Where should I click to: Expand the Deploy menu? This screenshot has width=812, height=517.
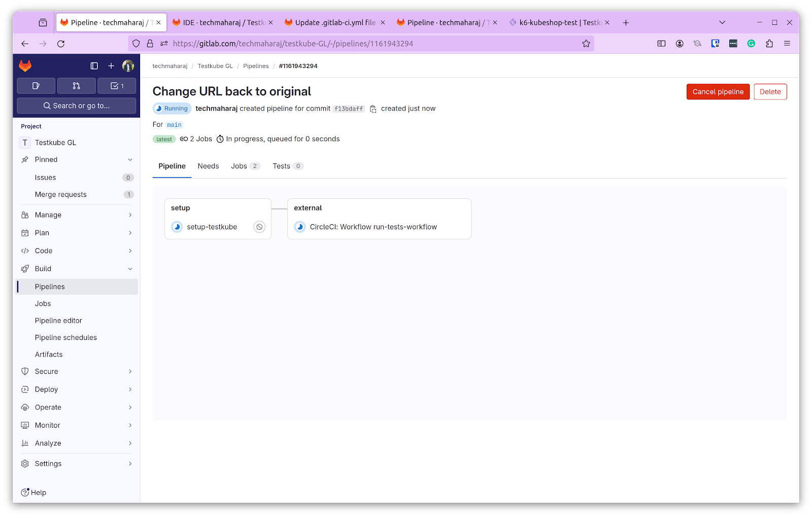pos(77,390)
